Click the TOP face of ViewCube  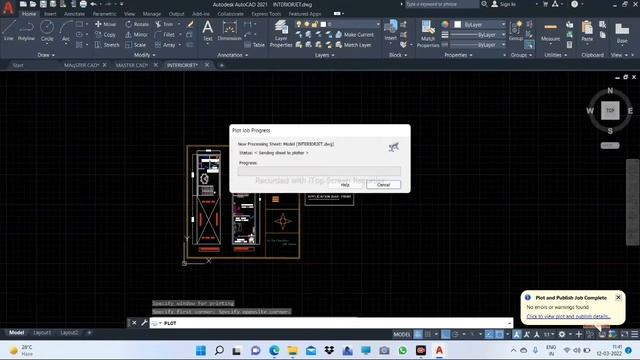(x=610, y=110)
